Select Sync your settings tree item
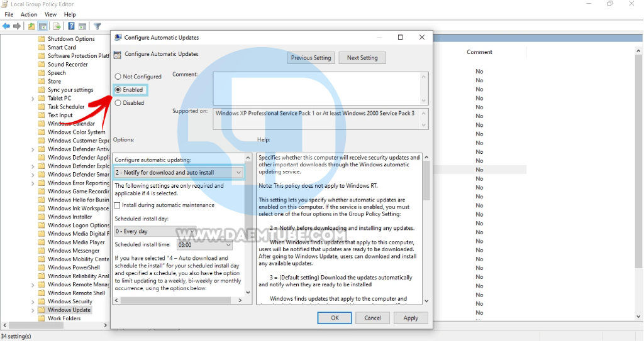This screenshot has width=644, height=341. (x=70, y=90)
